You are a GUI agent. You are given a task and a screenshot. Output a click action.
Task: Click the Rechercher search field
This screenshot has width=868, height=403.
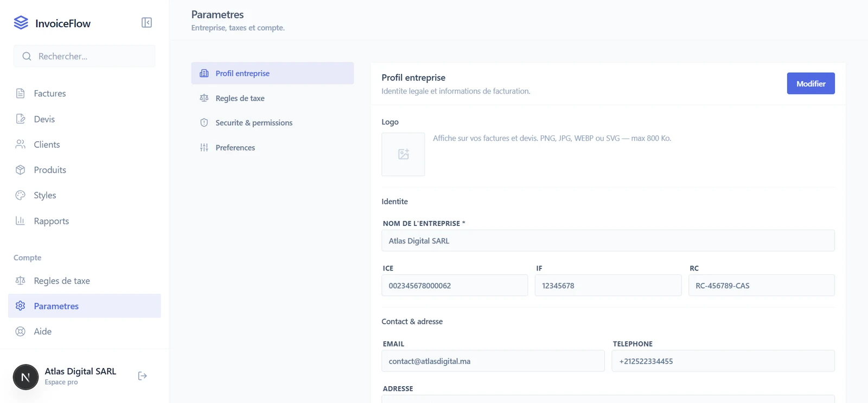point(85,56)
